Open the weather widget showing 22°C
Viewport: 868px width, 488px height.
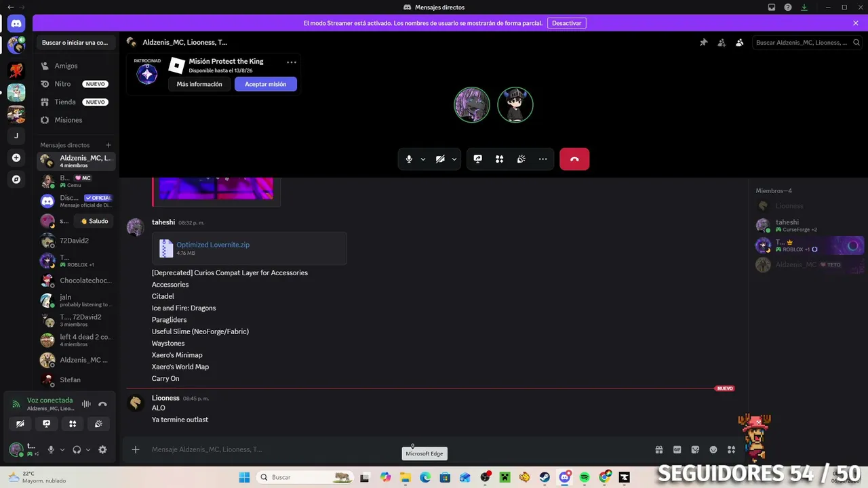tap(37, 477)
